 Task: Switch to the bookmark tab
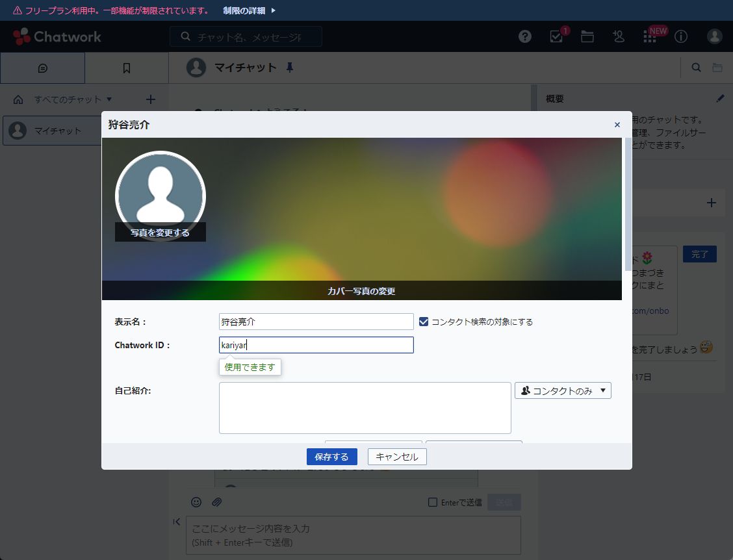coord(127,68)
